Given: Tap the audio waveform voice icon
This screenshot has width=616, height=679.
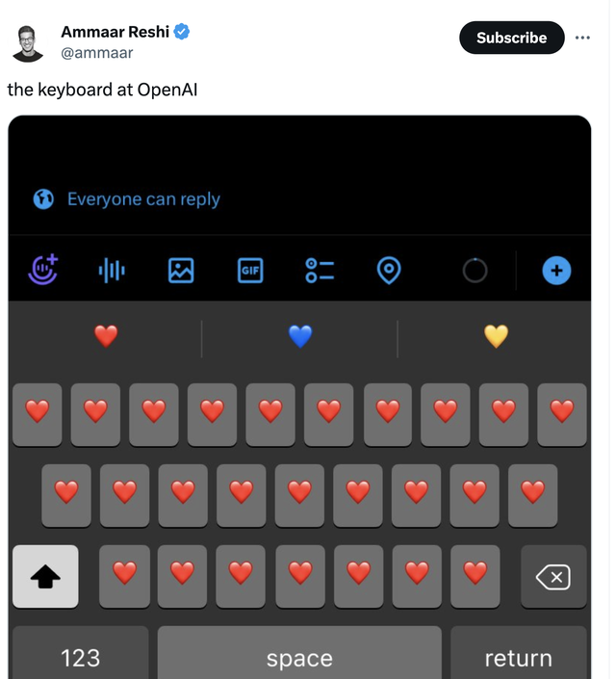Looking at the screenshot, I should [x=112, y=271].
